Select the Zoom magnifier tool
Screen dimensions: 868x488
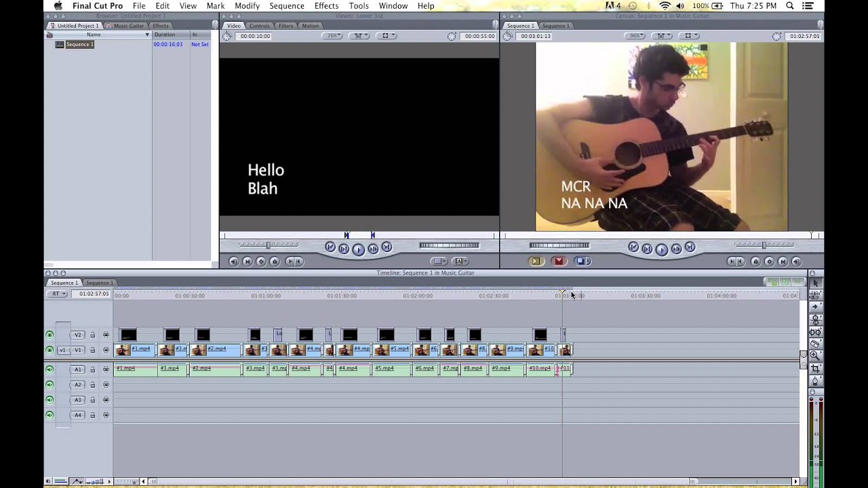(x=816, y=356)
